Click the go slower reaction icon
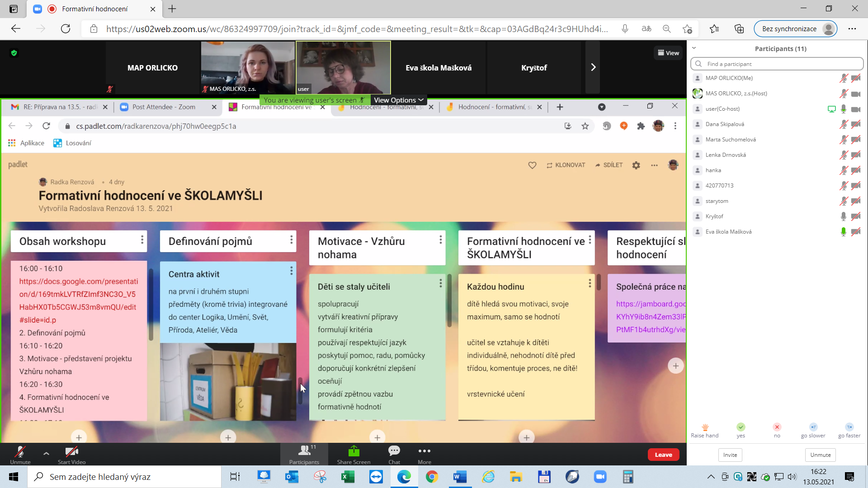Viewport: 868px width, 488px height. 813,427
